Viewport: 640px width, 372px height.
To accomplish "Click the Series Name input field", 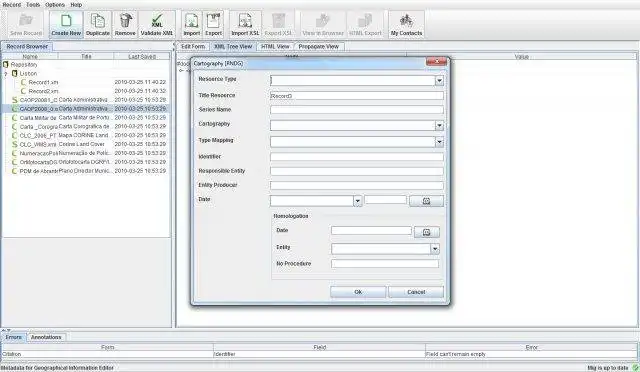I will pos(357,110).
